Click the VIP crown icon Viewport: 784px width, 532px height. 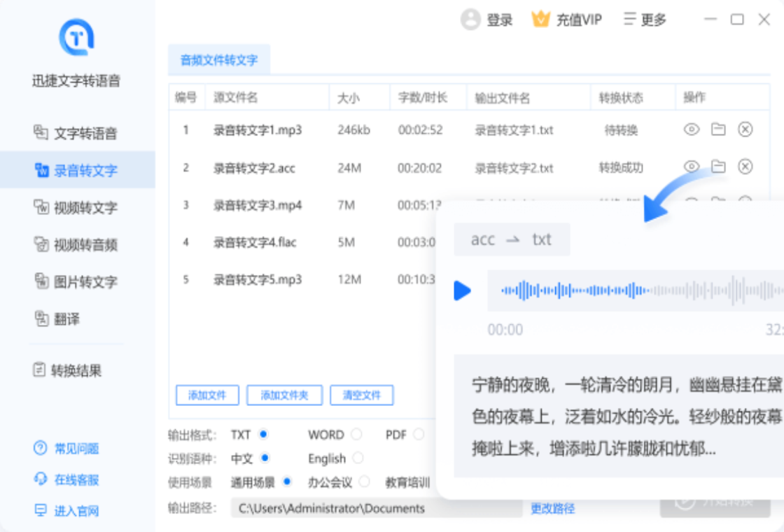pyautogui.click(x=541, y=20)
